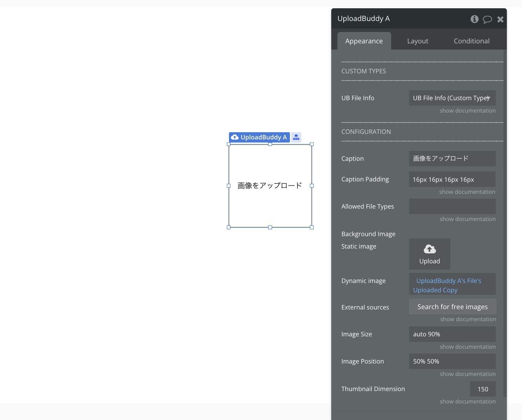Click the right-middle handle of the UploadBuddy element
Image resolution: width=522 pixels, height=420 pixels.
click(312, 186)
